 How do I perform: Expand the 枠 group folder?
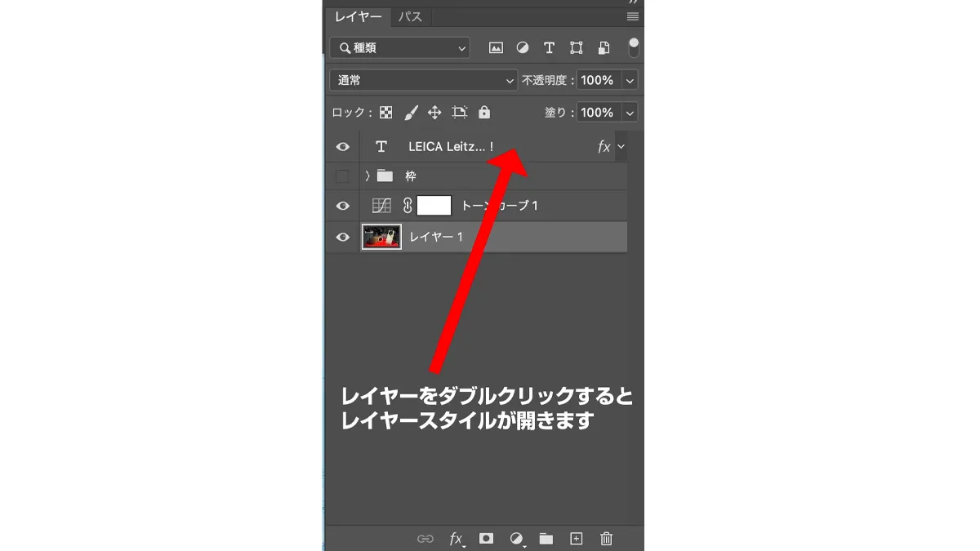[x=367, y=176]
